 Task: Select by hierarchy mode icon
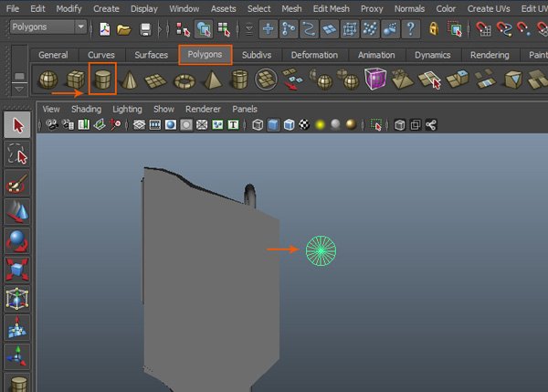(183, 29)
